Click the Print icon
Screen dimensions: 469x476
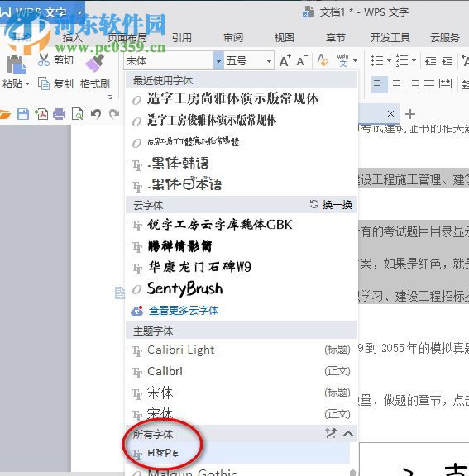[60, 114]
